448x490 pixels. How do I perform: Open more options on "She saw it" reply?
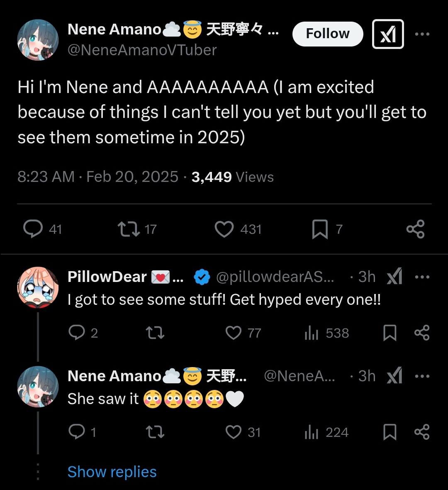[422, 376]
